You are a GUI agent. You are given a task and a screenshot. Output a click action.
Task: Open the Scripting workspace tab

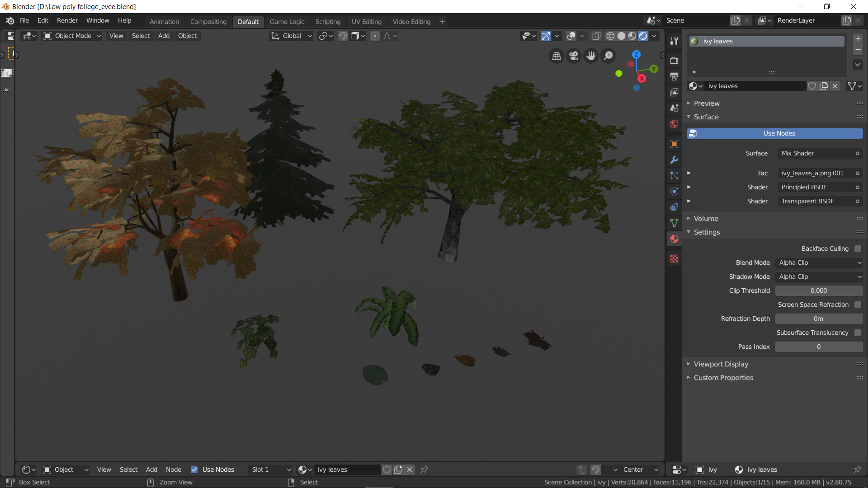point(328,21)
